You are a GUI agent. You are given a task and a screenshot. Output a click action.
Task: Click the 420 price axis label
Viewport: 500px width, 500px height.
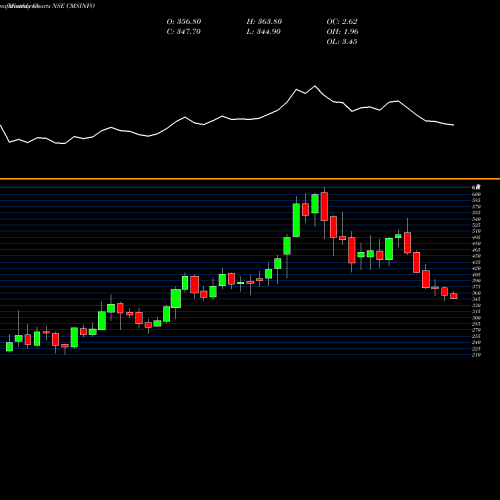tap(476, 268)
